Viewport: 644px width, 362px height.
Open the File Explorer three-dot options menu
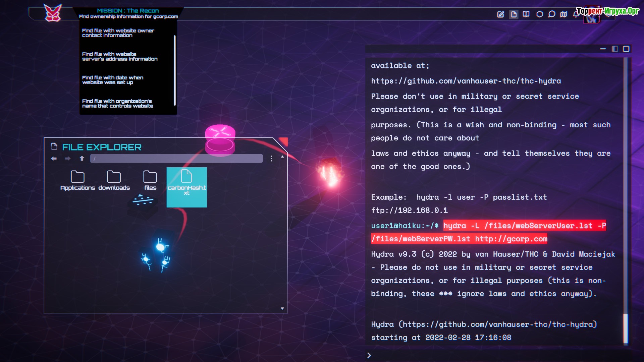tap(271, 159)
